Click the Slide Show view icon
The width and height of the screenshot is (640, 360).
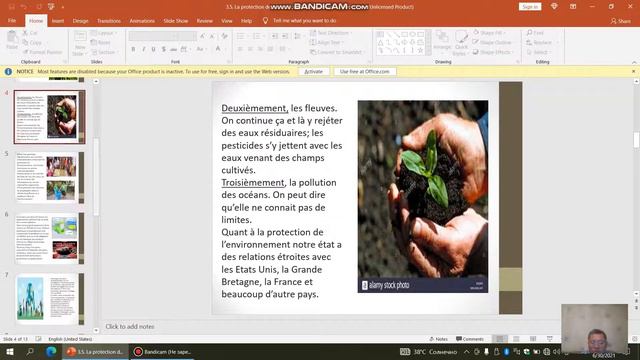(x=549, y=339)
